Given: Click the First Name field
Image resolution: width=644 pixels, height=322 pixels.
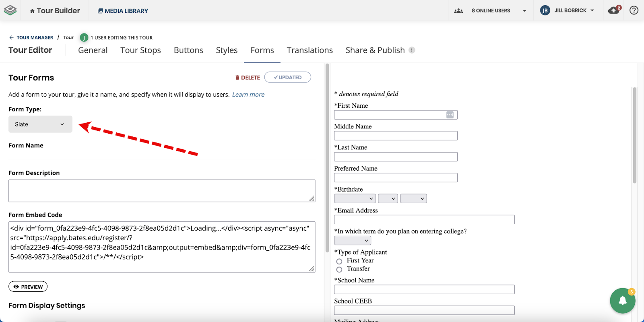Looking at the screenshot, I should [x=396, y=115].
